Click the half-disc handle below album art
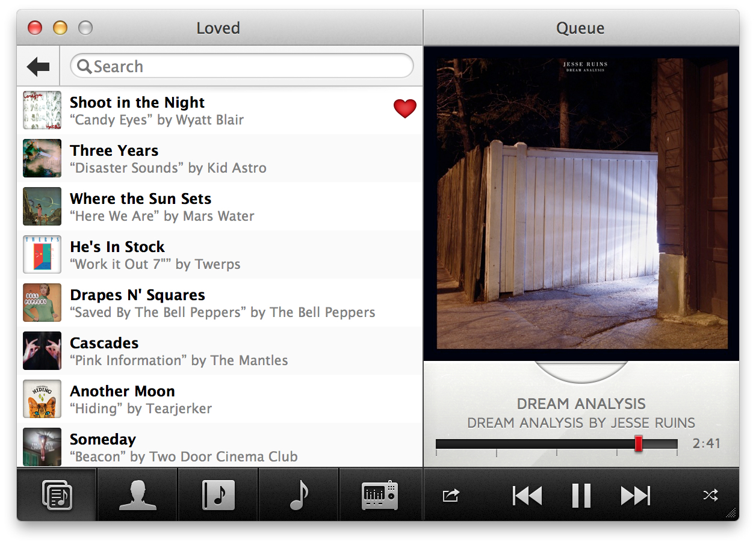 tap(581, 372)
